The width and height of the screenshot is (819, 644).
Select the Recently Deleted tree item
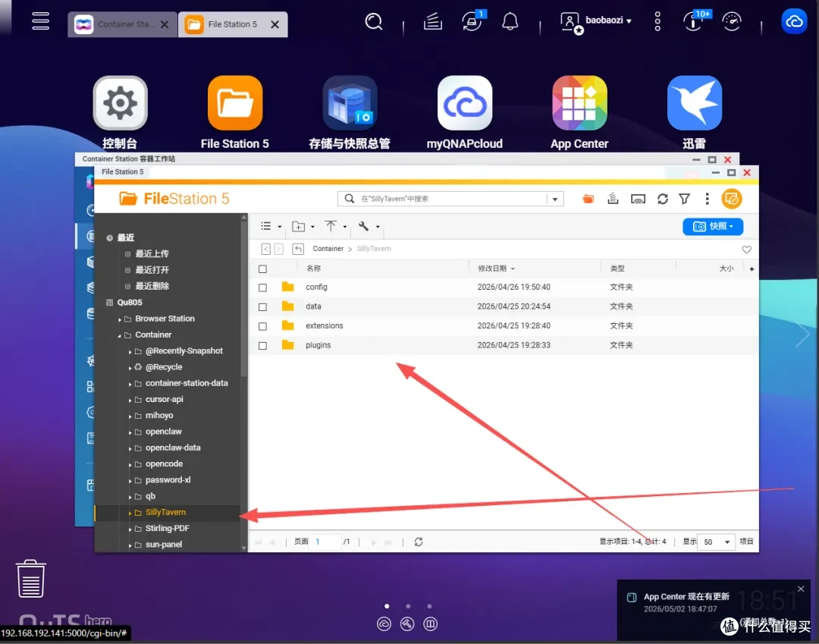[152, 286]
